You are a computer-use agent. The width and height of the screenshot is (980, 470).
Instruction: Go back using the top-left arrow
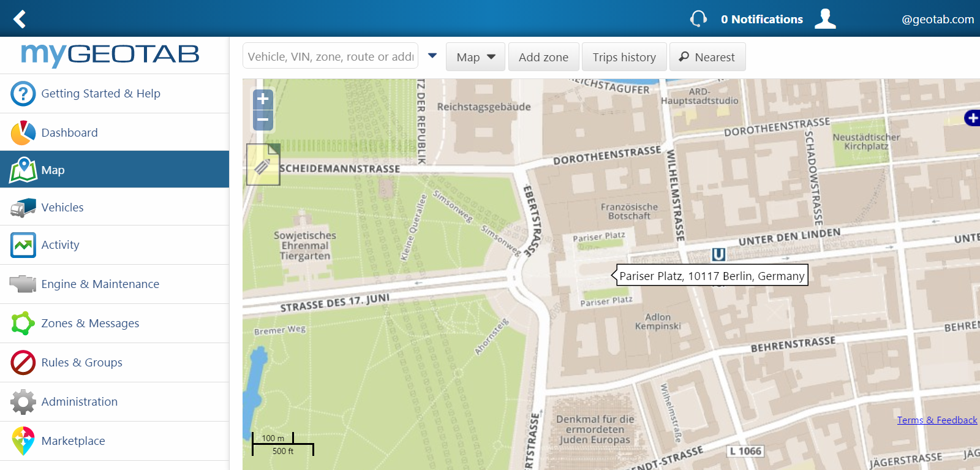coord(20,19)
